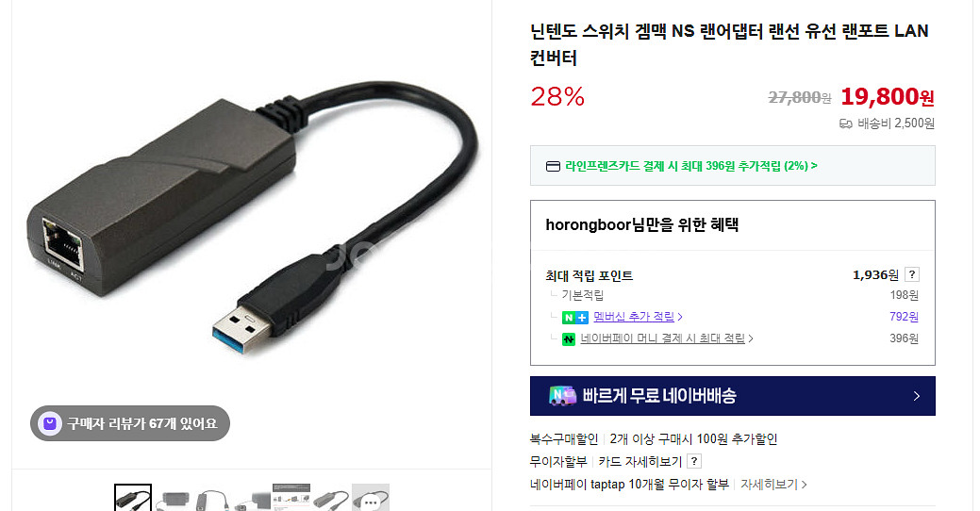Select the second product thumbnail

pos(173,497)
